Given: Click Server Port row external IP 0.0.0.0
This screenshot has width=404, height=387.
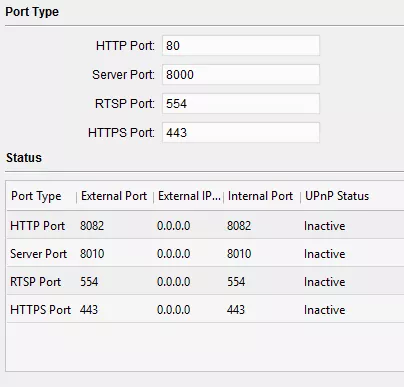Looking at the screenshot, I should coord(173,254).
